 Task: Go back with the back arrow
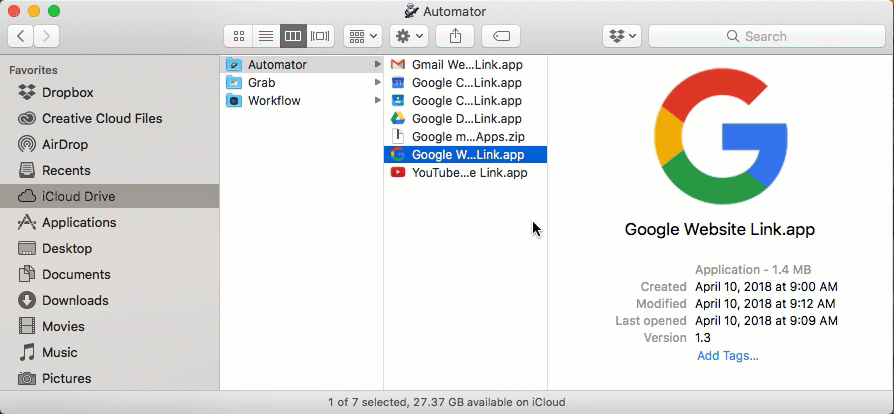tap(21, 36)
